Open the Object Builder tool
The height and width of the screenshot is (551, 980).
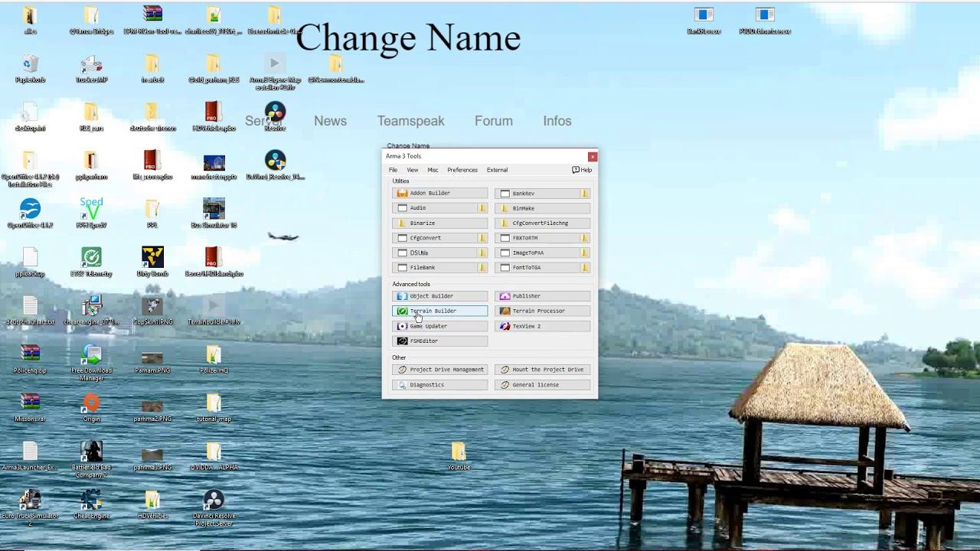[439, 296]
